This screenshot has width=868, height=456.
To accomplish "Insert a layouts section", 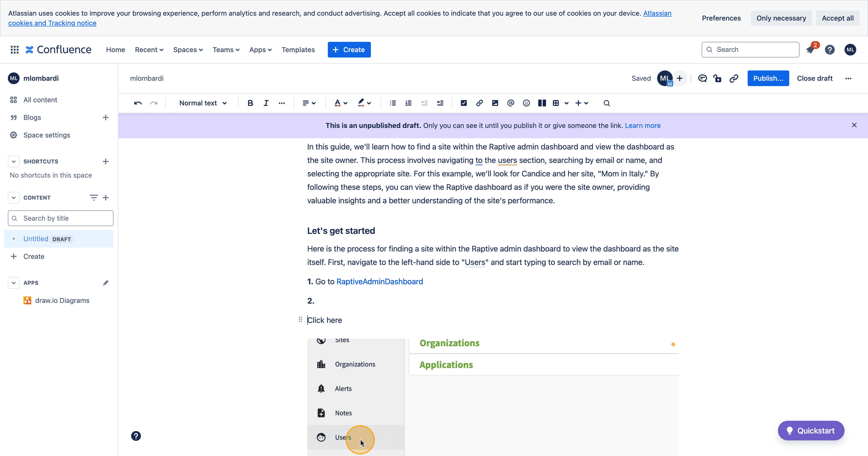I will coord(542,103).
